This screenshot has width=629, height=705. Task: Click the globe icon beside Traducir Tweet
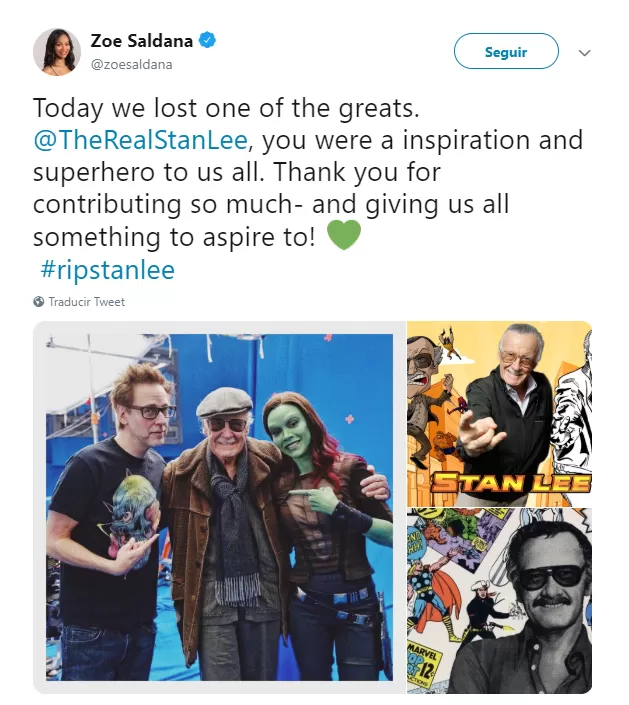click(x=39, y=301)
